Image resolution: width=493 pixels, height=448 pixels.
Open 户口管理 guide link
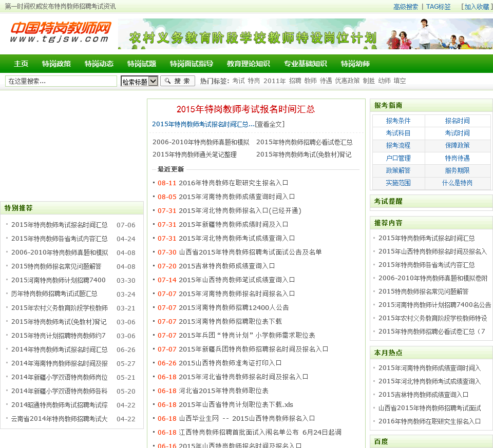click(398, 158)
